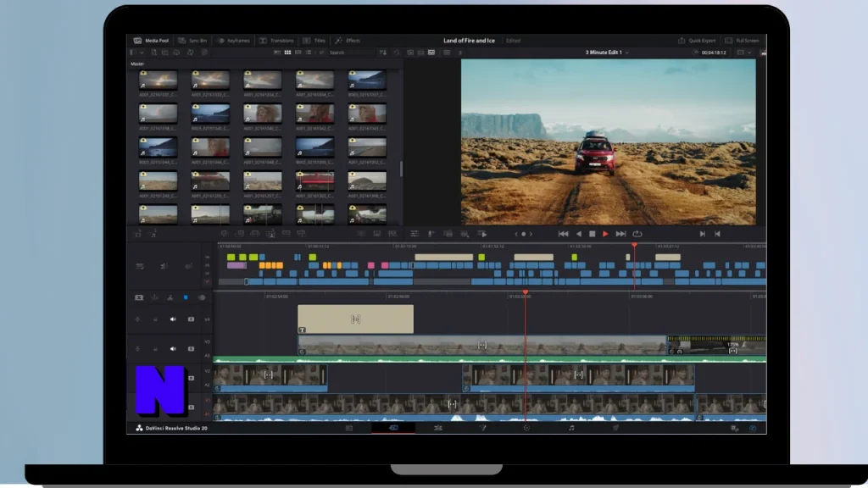The image size is (868, 488).
Task: Click the Ripple Overwrite edit icon
Action: pyautogui.click(x=254, y=234)
